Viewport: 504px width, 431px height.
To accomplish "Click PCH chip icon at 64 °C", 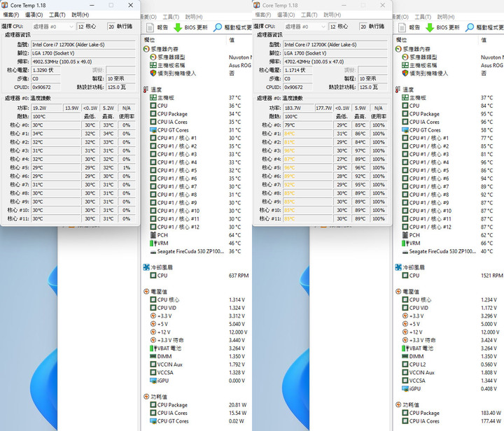I will 153,235.
